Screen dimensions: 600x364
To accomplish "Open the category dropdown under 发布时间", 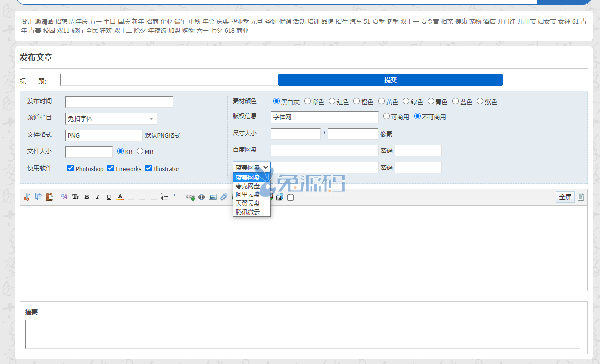I will tap(111, 119).
